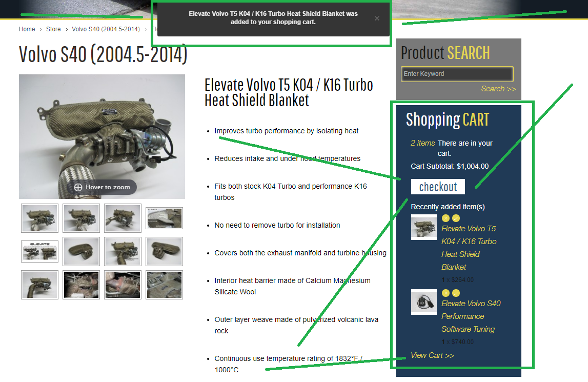Click the Product SEARCH heading

[445, 53]
